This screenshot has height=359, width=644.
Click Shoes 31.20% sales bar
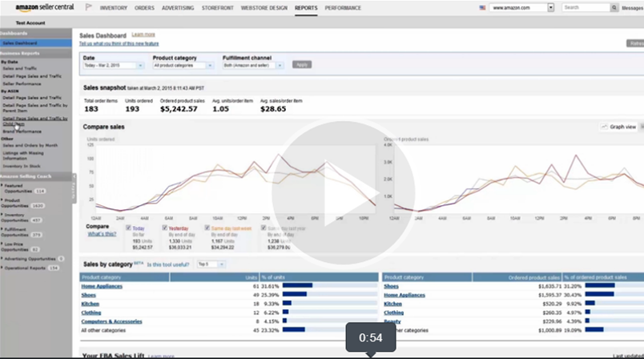[x=600, y=285]
